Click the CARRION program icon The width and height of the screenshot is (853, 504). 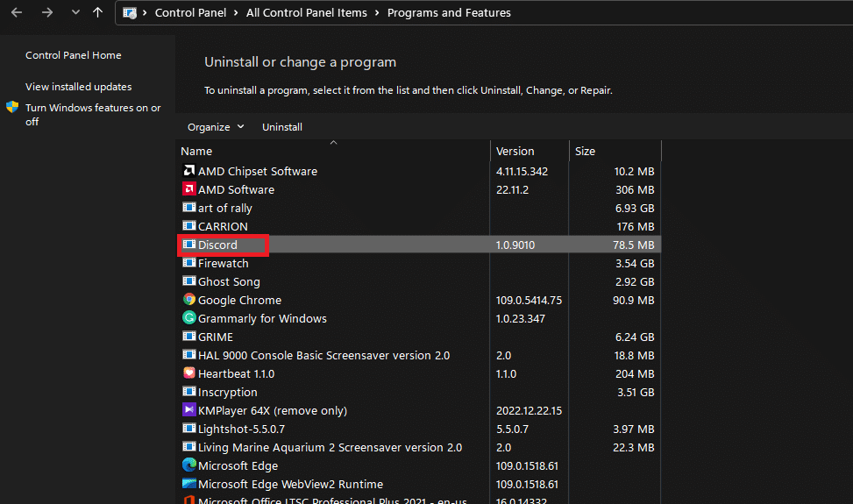(188, 225)
